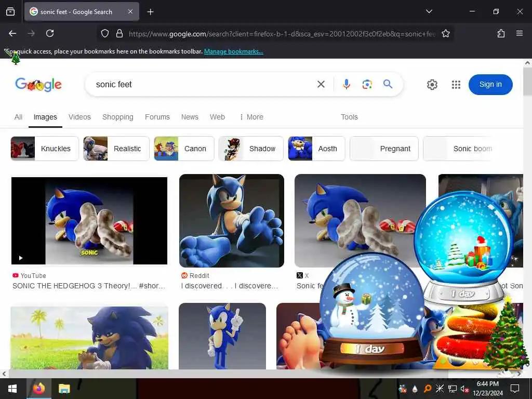Open the notification center
532x399 pixels.
coord(515,389)
